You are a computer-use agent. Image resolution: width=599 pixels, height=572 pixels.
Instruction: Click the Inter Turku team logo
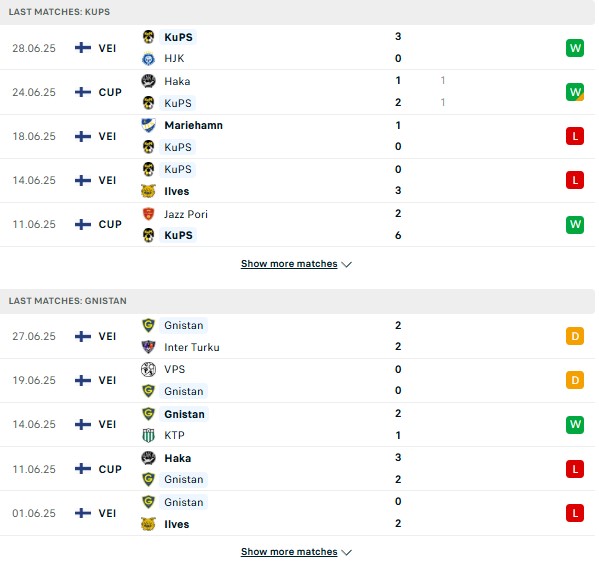[148, 347]
